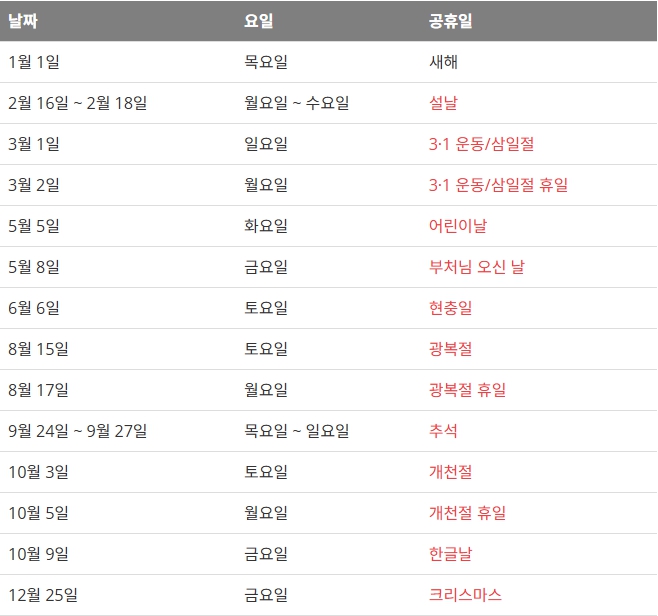658x616 pixels.
Task: Select the 12월 25일 date cell
Action: click(x=42, y=595)
